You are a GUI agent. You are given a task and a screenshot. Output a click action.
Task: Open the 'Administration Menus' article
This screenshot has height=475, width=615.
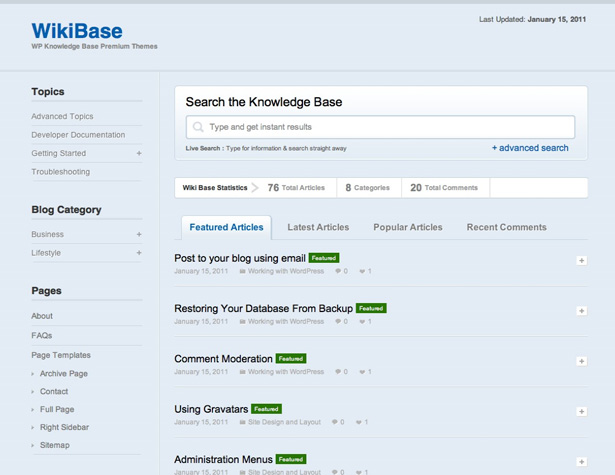[223, 459]
